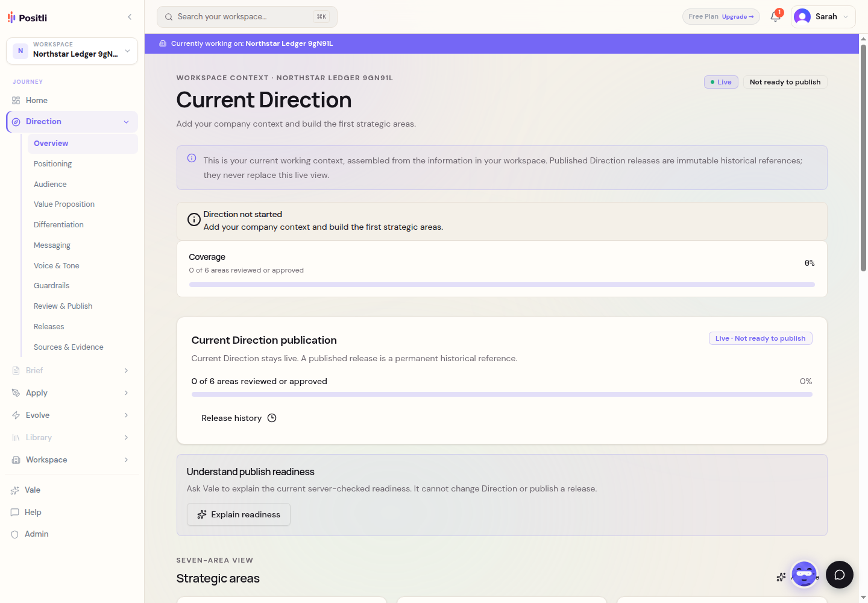
Task: Open the Audience page
Action: [83, 185]
